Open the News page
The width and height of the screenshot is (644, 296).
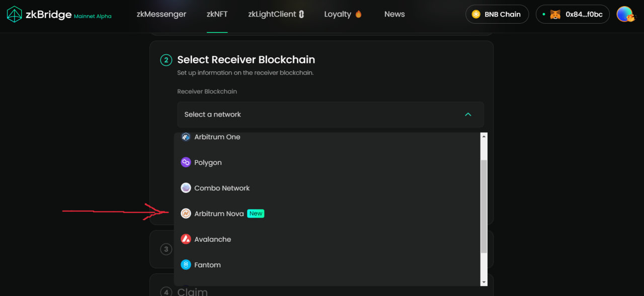tap(394, 14)
